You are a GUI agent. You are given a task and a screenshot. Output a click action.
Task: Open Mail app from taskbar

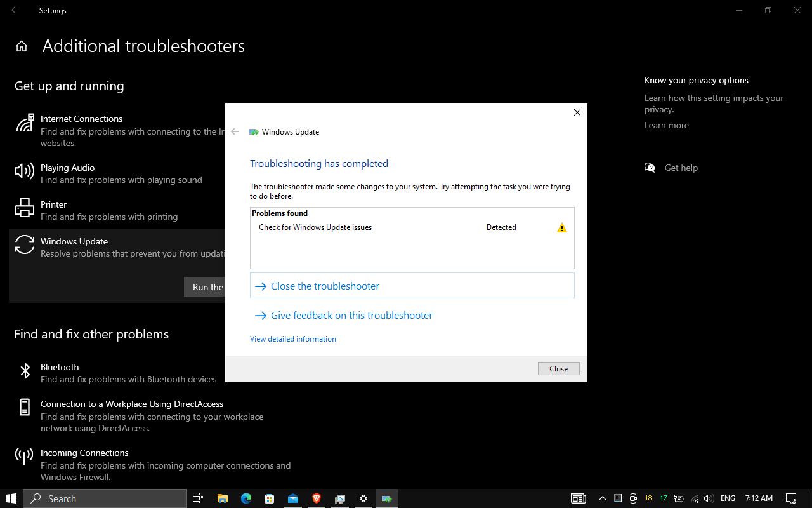tap(293, 498)
